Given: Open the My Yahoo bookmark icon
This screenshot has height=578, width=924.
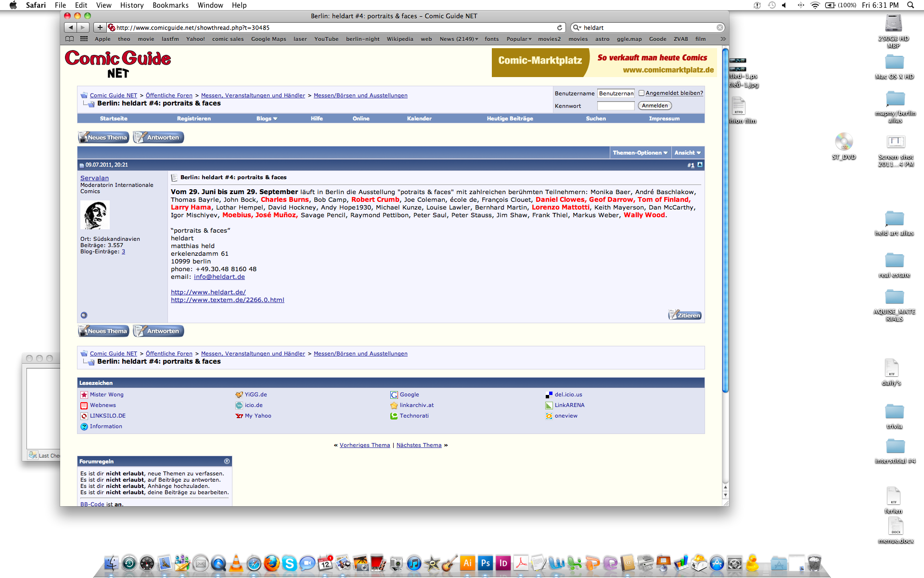Looking at the screenshot, I should (x=239, y=416).
